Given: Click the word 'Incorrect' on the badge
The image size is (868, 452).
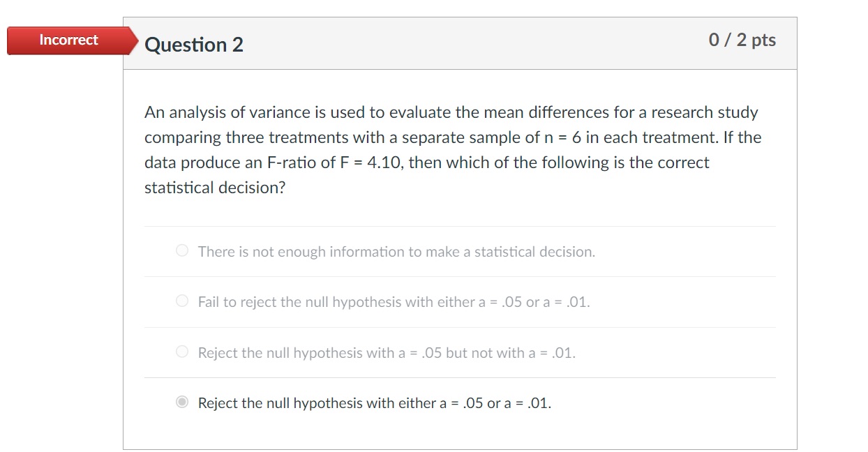Looking at the screenshot, I should pyautogui.click(x=68, y=40).
